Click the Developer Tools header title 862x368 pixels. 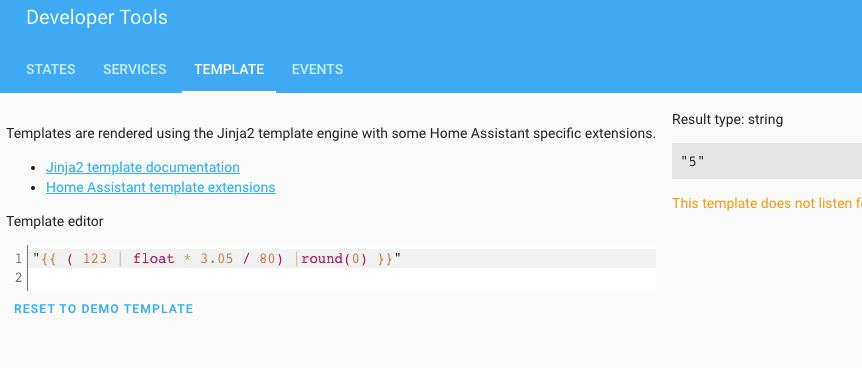97,17
